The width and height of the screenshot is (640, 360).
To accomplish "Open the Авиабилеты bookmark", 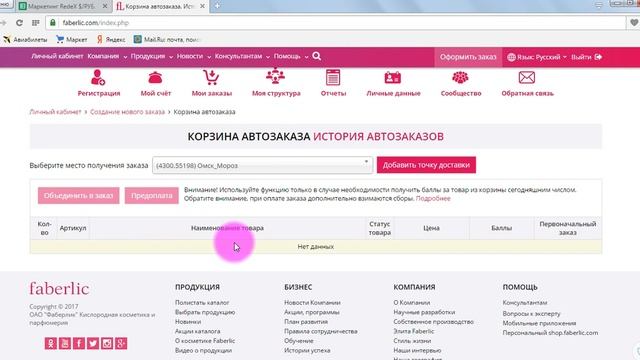I will point(25,40).
